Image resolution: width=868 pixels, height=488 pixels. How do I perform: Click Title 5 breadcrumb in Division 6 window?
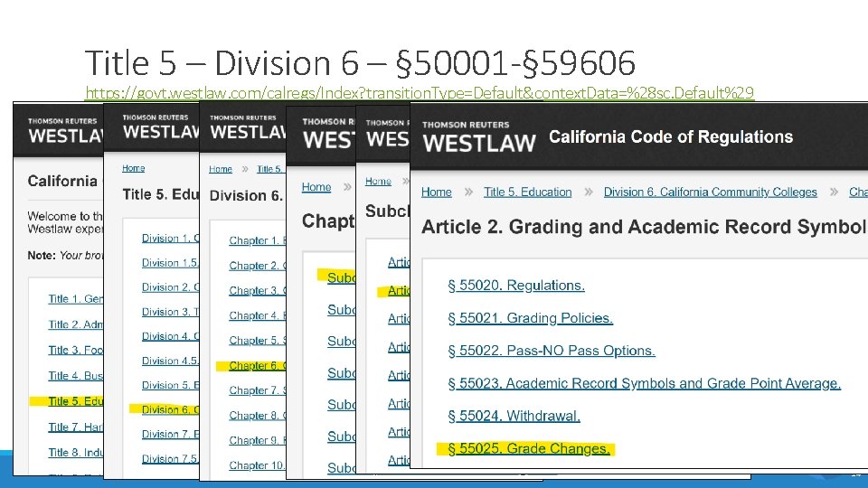point(269,169)
